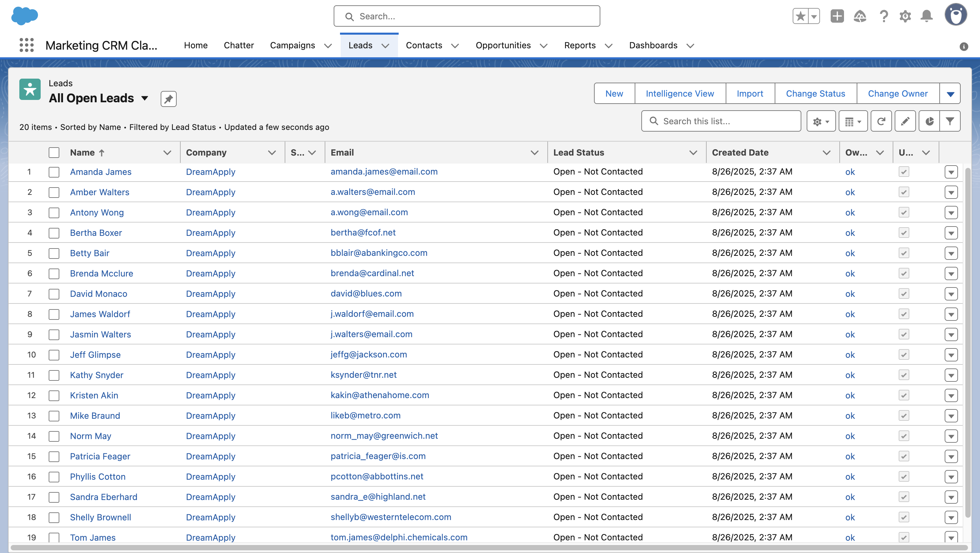
Task: Pin the All Open Leads list view
Action: [x=169, y=99]
